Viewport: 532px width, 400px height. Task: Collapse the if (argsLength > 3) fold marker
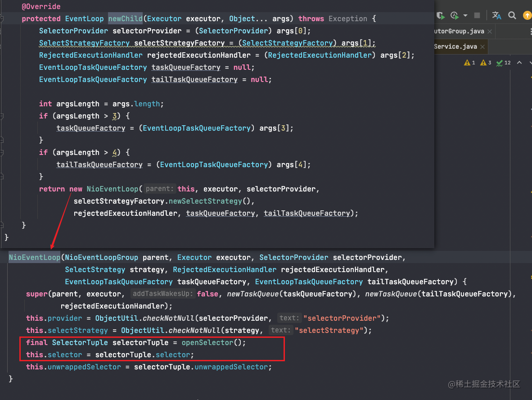pos(2,116)
